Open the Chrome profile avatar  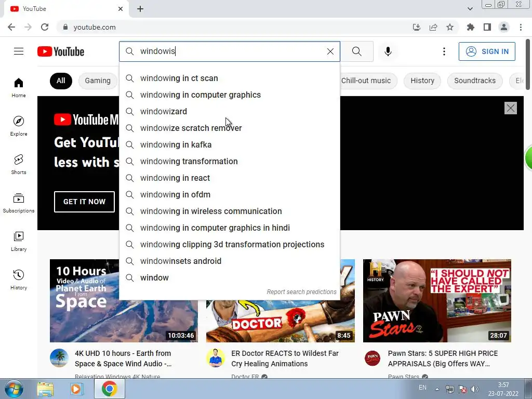click(x=504, y=27)
